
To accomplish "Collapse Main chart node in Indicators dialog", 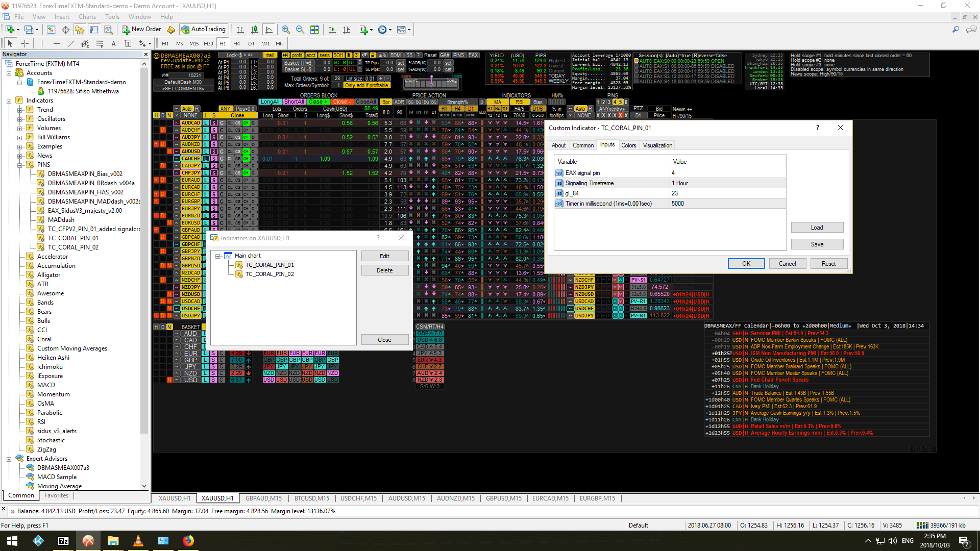I will click(218, 256).
